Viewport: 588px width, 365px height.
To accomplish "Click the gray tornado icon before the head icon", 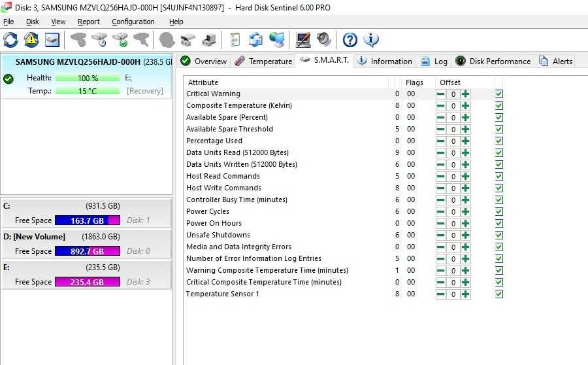I will (141, 40).
